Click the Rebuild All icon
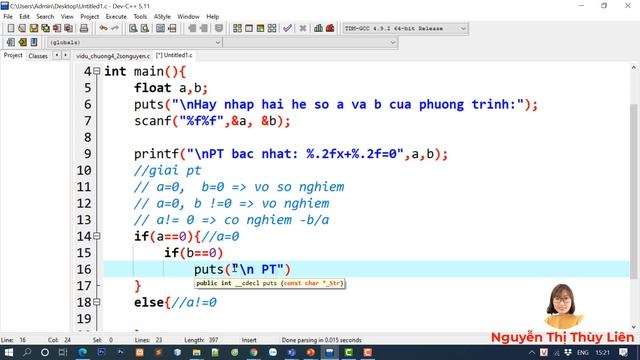Screen dimensions: 640x360 (272, 28)
